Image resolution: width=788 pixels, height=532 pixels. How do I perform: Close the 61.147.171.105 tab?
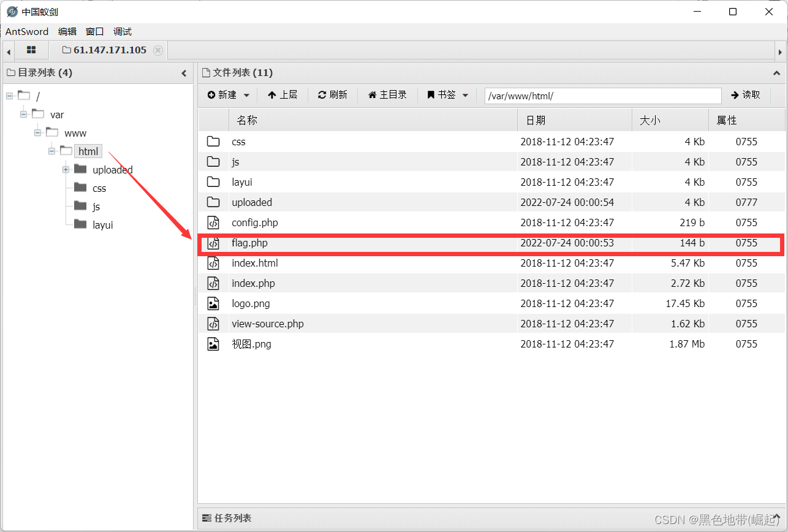tap(158, 50)
